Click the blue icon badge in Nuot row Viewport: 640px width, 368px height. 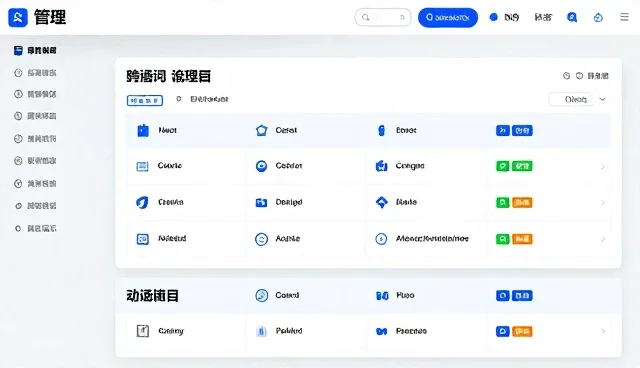coord(503,131)
